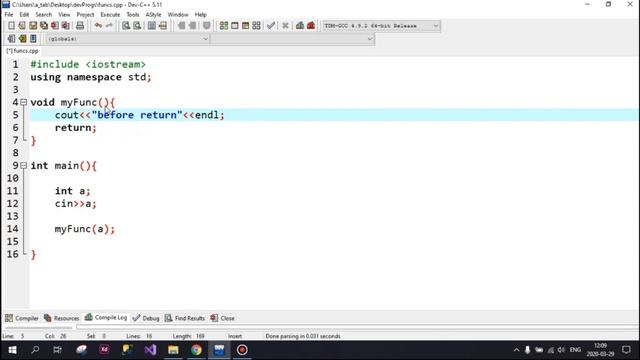Open the View menu
This screenshot has height=360, width=640.
64,14
